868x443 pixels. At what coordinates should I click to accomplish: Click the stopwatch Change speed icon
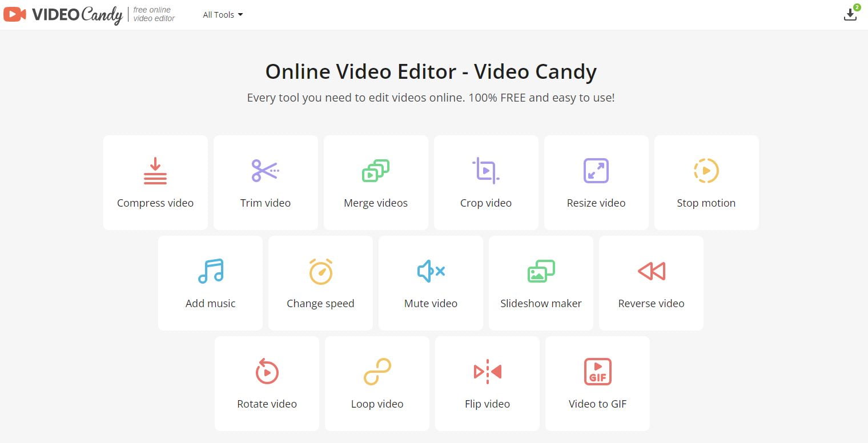tap(321, 271)
